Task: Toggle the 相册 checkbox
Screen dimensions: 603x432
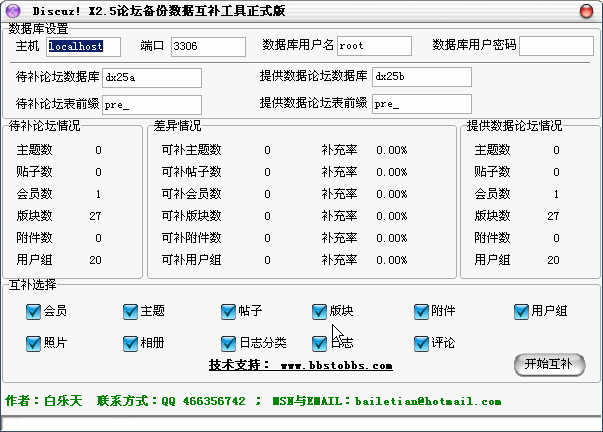Action: click(130, 343)
